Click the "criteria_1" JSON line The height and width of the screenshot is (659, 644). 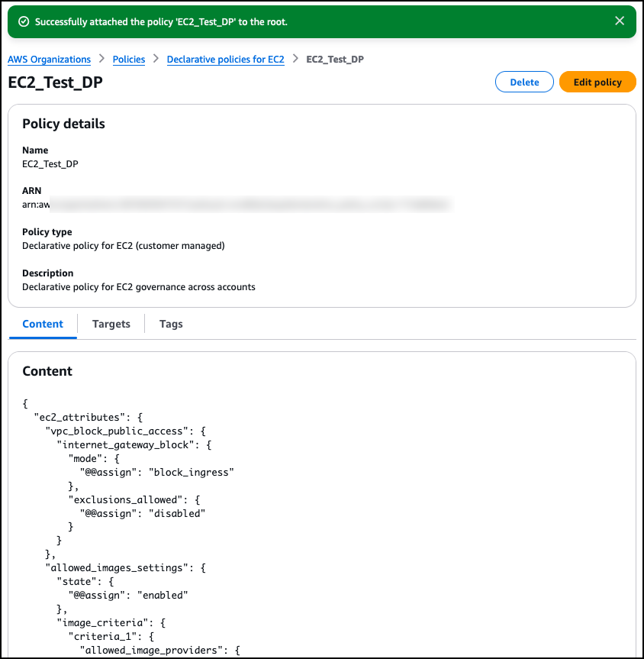[111, 636]
